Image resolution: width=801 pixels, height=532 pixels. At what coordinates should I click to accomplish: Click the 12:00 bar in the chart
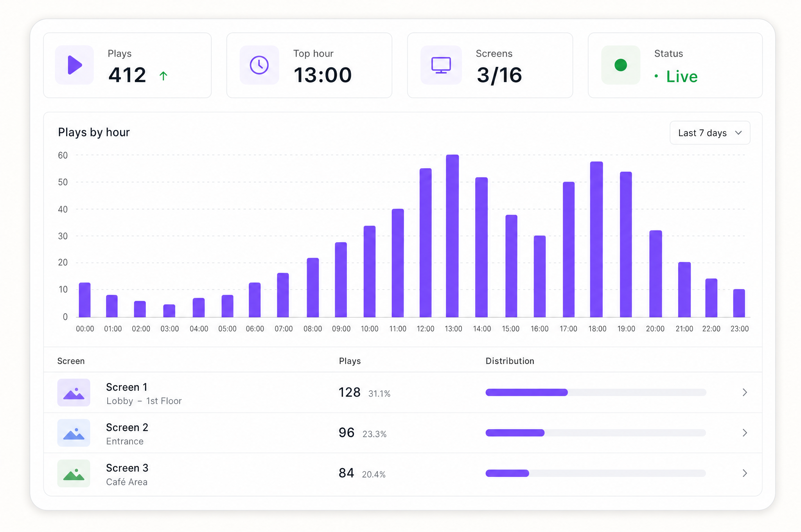point(426,243)
